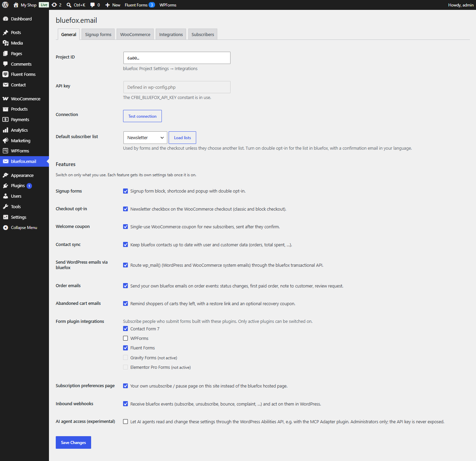Open Posts via its pin icon
This screenshot has width=476, height=461.
[5, 32]
